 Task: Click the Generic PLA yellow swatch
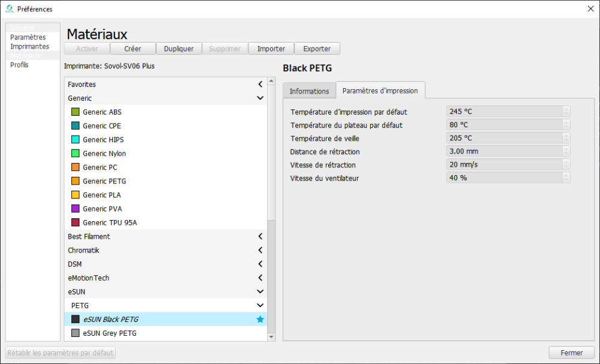(76, 195)
